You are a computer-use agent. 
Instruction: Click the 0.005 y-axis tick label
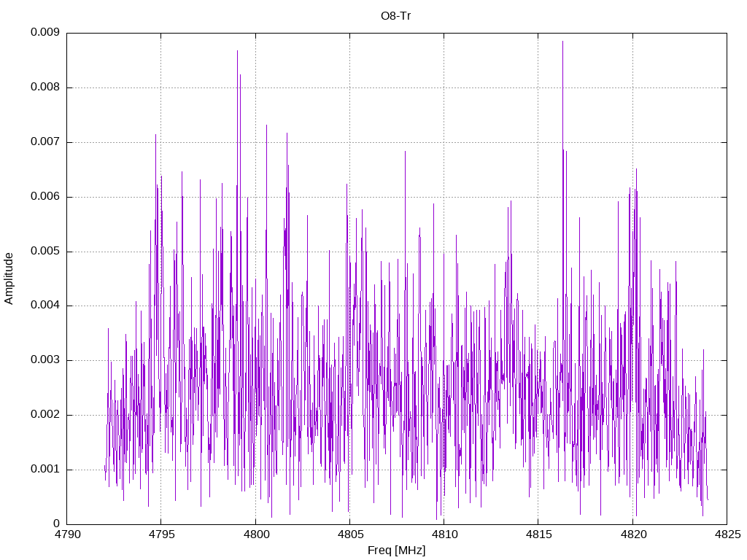44,251
